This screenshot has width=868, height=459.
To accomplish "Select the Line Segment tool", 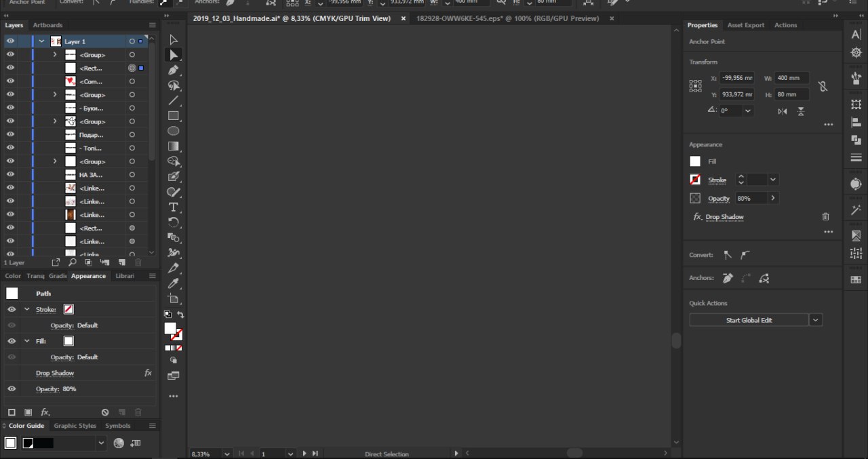I will 174,100.
